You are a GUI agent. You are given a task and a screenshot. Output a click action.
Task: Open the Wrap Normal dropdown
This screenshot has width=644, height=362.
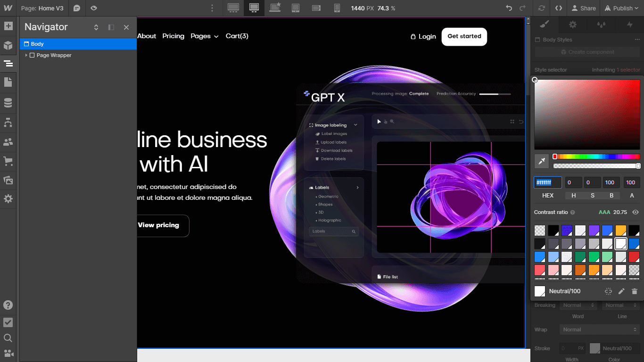pos(599,329)
